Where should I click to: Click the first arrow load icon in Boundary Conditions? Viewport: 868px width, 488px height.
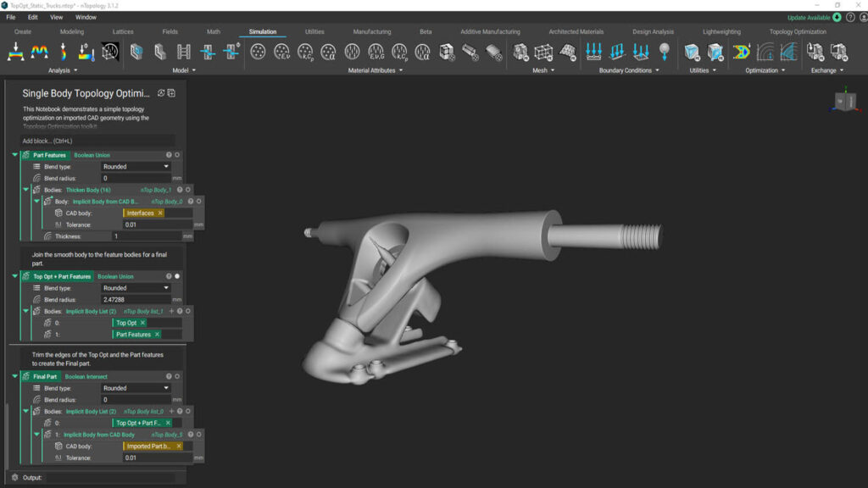[593, 53]
